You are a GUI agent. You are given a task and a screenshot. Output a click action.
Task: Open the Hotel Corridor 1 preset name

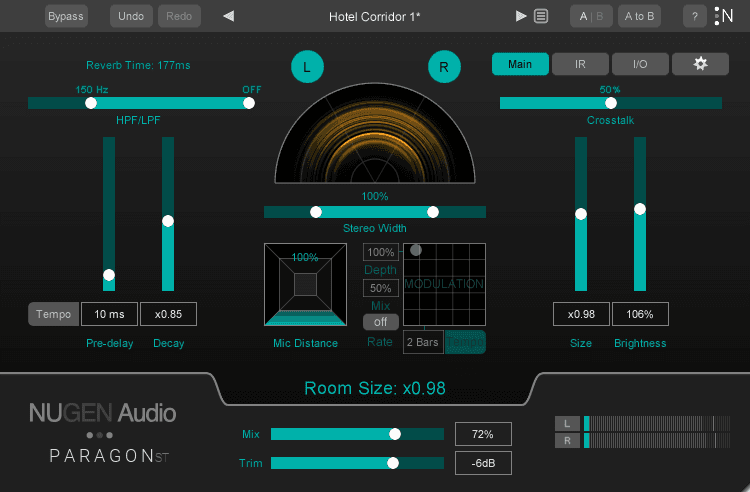(375, 17)
